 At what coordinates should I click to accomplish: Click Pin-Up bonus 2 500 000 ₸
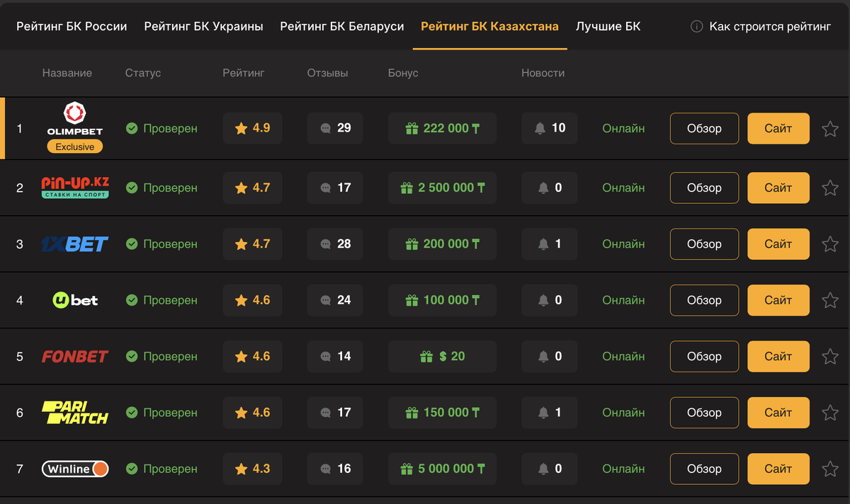[442, 188]
